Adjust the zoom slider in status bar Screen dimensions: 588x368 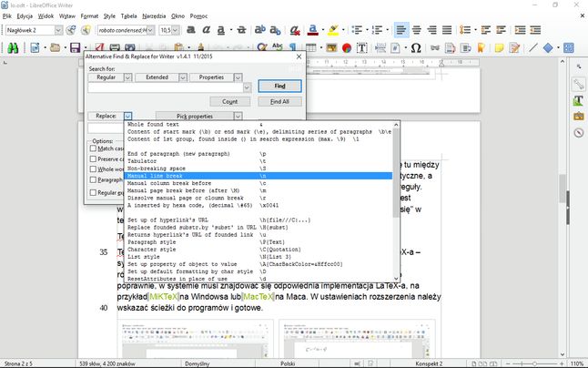534,363
